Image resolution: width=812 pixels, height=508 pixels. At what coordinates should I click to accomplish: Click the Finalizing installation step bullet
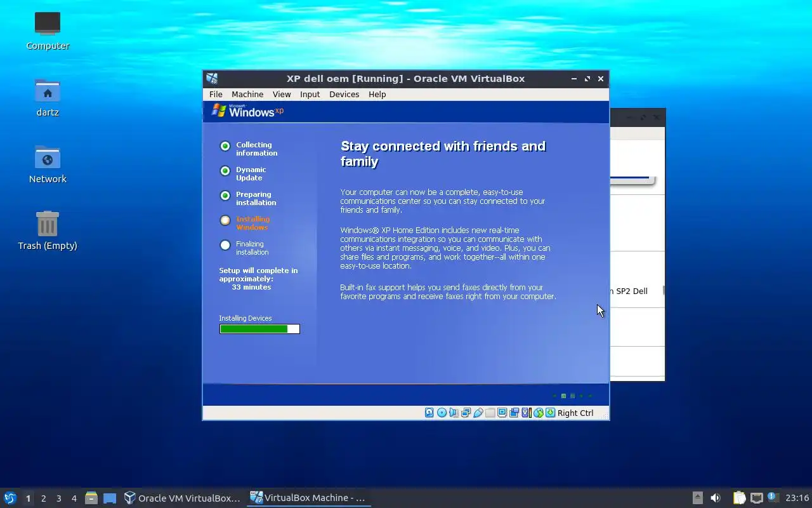point(225,245)
